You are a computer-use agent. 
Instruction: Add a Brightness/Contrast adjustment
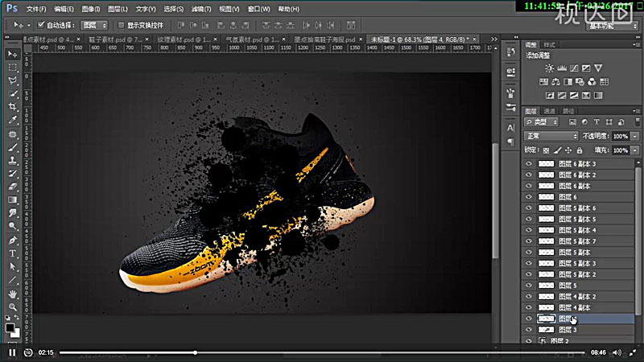[x=549, y=68]
